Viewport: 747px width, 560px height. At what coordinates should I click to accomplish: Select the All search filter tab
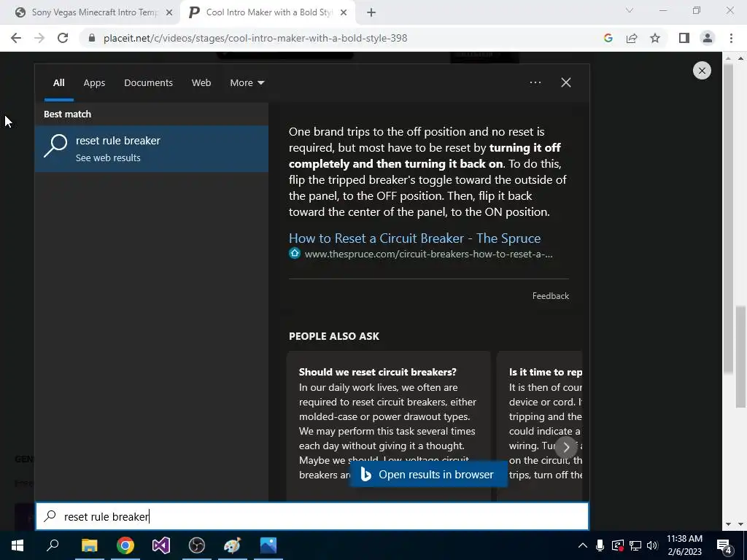pyautogui.click(x=58, y=83)
